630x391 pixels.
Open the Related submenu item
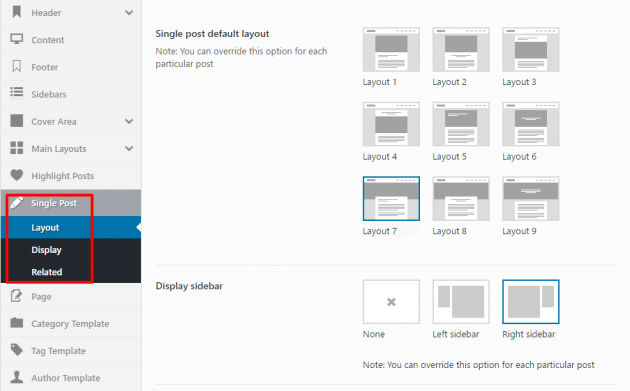click(71, 272)
